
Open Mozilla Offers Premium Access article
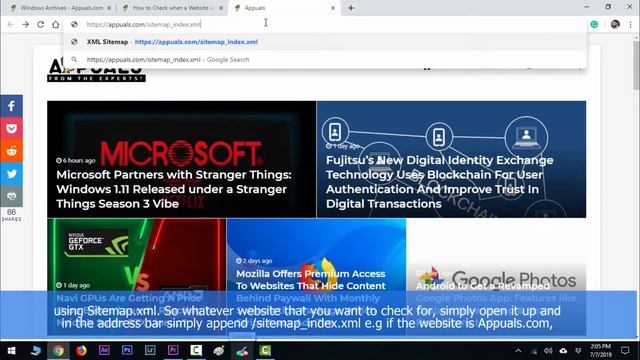coord(316,277)
